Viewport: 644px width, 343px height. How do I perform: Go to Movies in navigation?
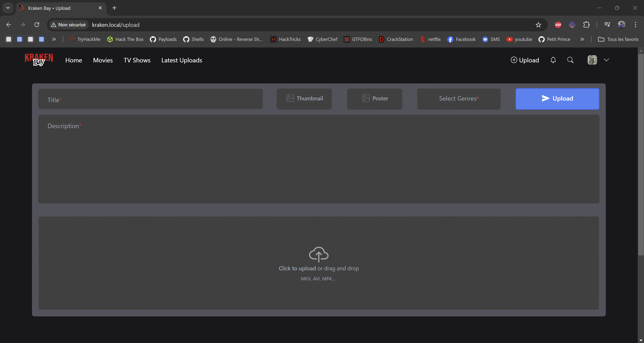[x=103, y=60]
